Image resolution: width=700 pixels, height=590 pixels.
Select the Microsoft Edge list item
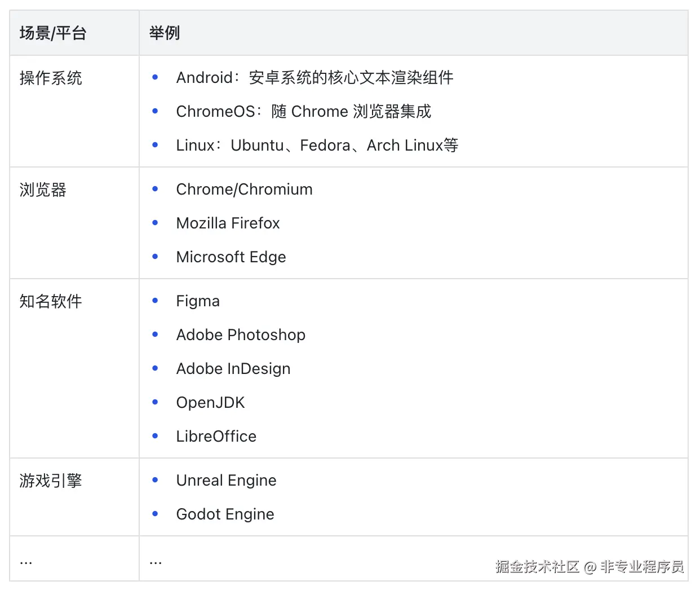pyautogui.click(x=231, y=257)
